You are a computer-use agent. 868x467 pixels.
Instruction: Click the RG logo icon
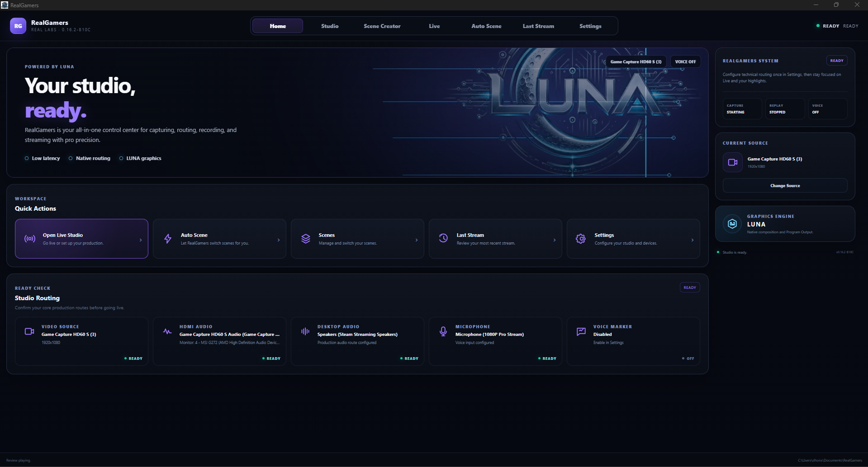point(18,26)
